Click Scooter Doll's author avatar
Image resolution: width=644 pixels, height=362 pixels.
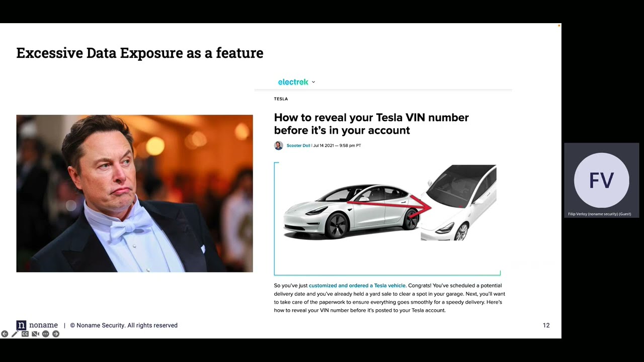278,146
